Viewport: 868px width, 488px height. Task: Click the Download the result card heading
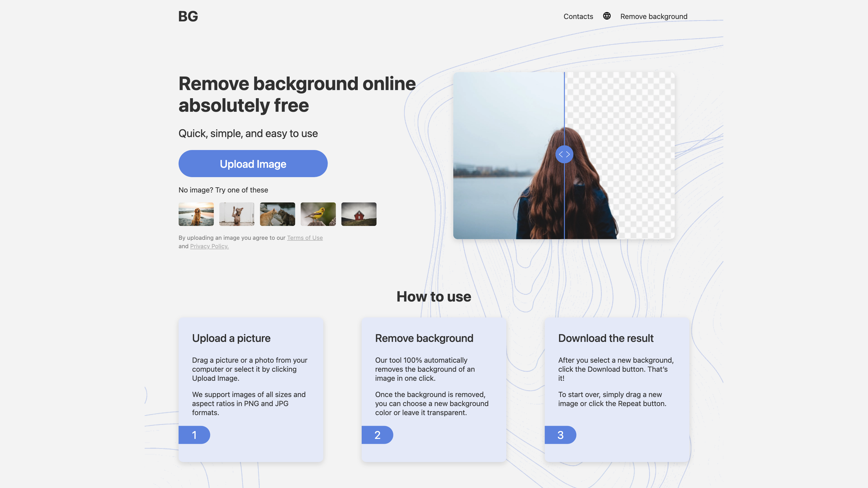pos(605,338)
